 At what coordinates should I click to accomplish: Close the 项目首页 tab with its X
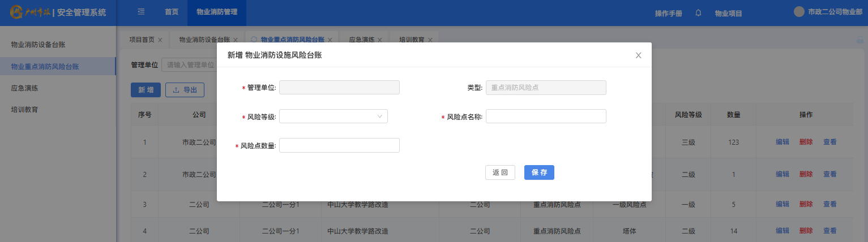pyautogui.click(x=160, y=40)
